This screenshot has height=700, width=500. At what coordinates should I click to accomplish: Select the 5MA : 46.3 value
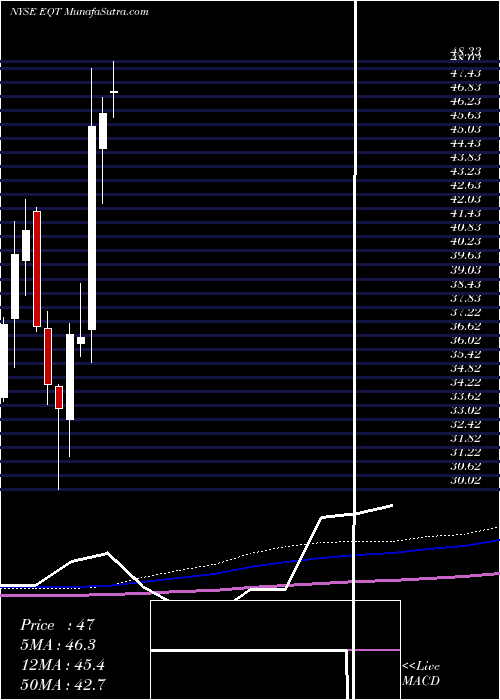coord(58,645)
